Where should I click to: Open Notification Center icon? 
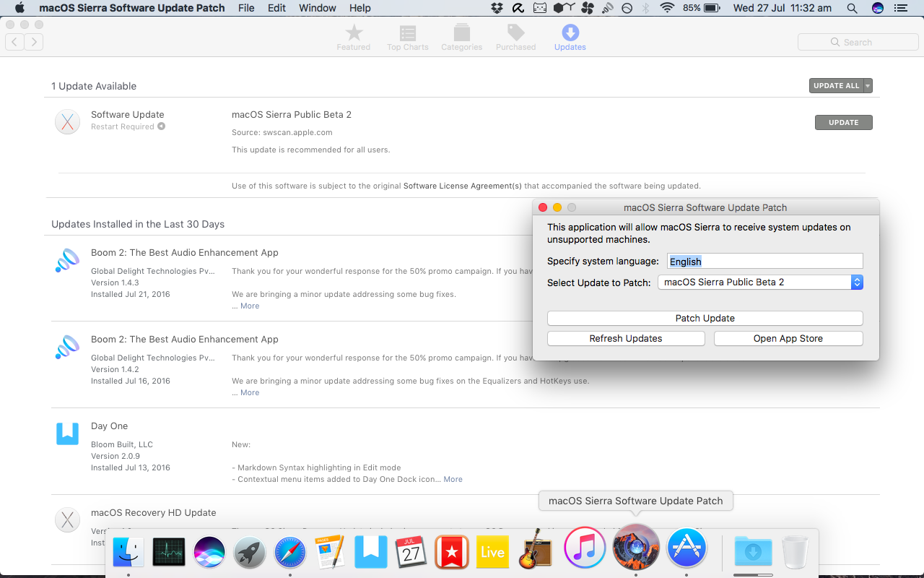point(900,8)
